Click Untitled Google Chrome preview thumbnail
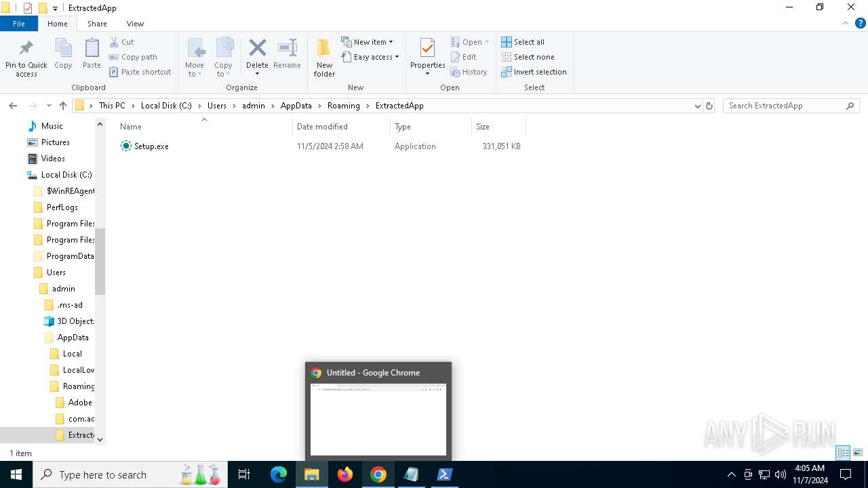The image size is (868, 488). pyautogui.click(x=378, y=419)
